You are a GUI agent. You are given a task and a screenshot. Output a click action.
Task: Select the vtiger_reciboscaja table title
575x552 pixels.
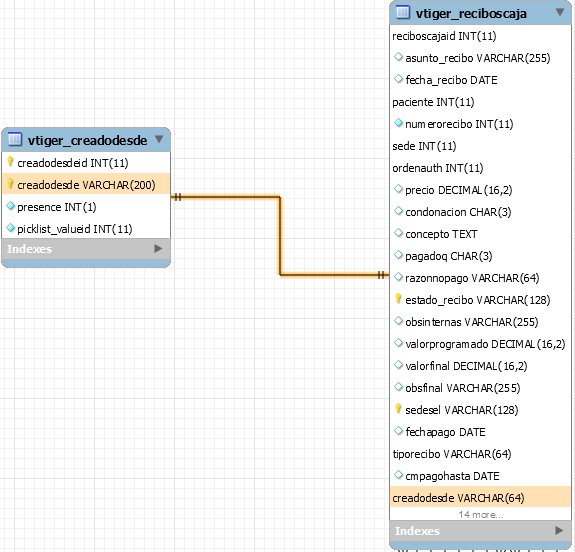471,14
